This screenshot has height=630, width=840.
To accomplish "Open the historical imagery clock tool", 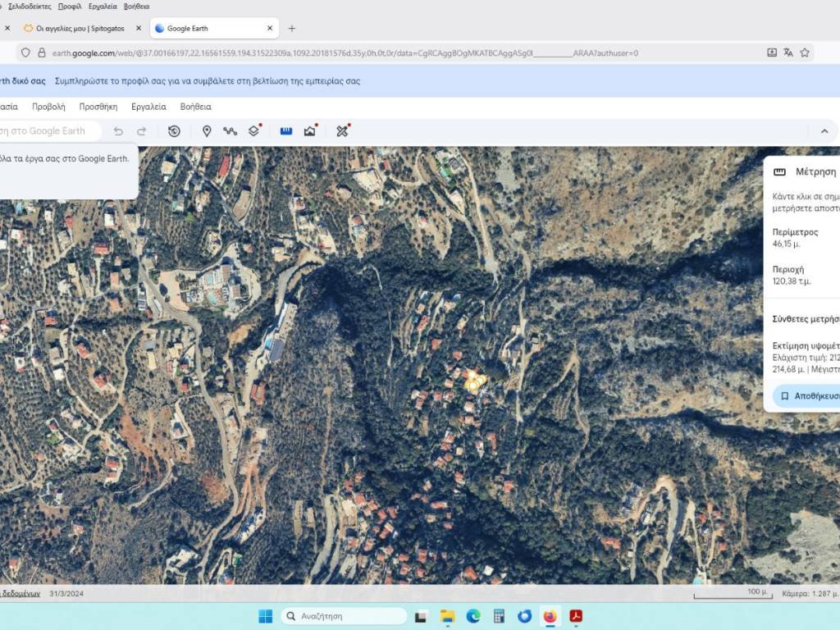I will tap(174, 131).
